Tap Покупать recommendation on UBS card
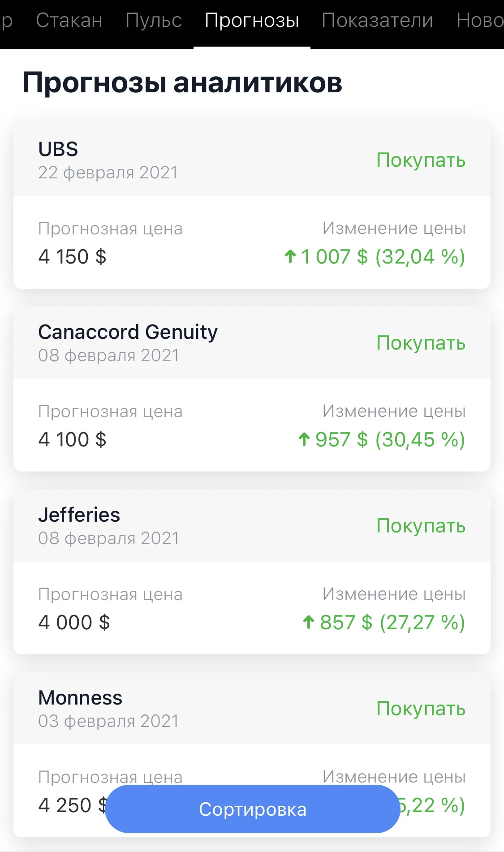The height and width of the screenshot is (852, 504). (421, 160)
